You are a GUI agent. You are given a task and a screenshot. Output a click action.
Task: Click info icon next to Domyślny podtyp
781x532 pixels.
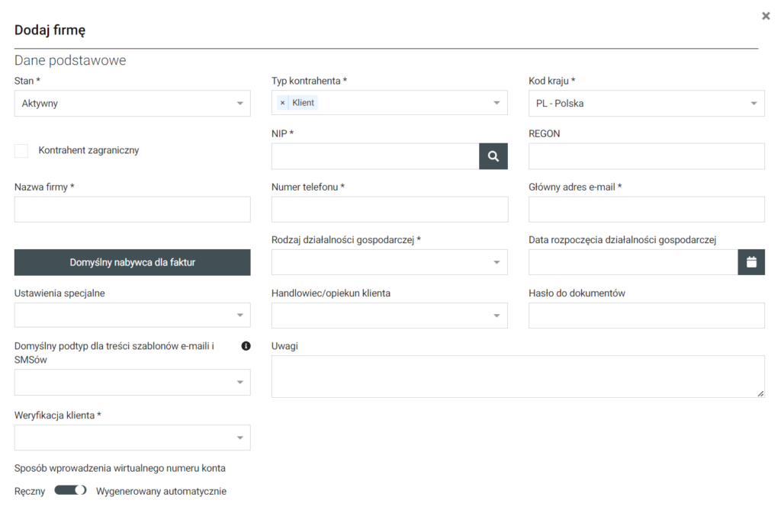246,346
